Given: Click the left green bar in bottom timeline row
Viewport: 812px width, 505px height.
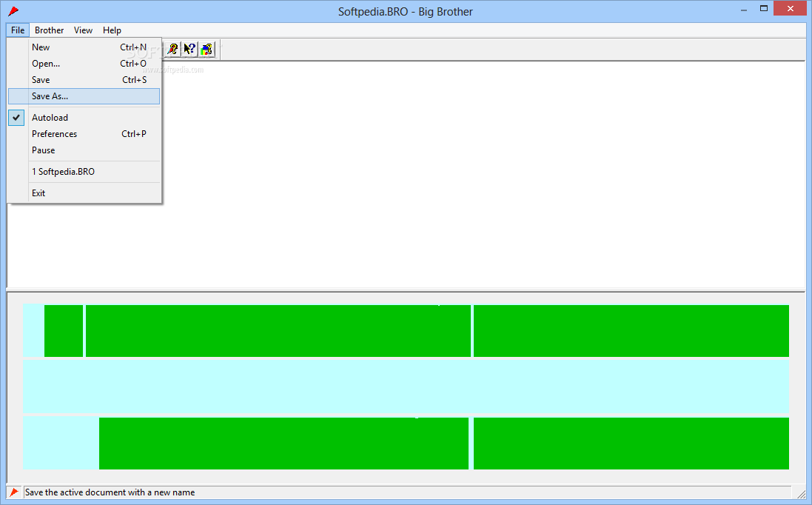Looking at the screenshot, I should [283, 444].
